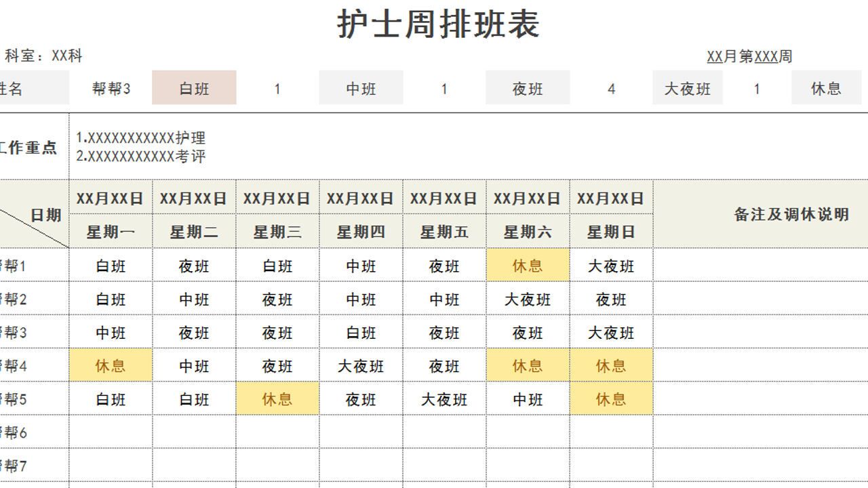Click the pink 白班 summary label
This screenshot has width=868, height=488.
click(194, 88)
